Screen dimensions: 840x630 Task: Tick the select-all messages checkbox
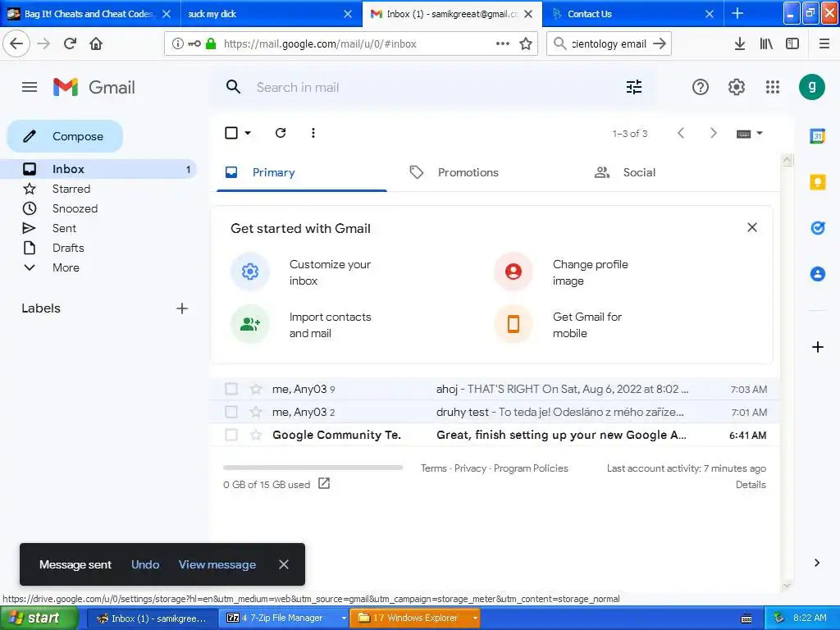pyautogui.click(x=231, y=133)
